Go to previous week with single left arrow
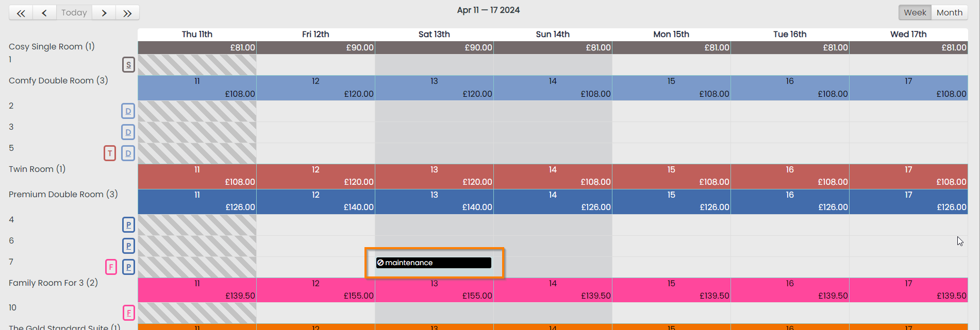980x330 pixels. (x=44, y=13)
